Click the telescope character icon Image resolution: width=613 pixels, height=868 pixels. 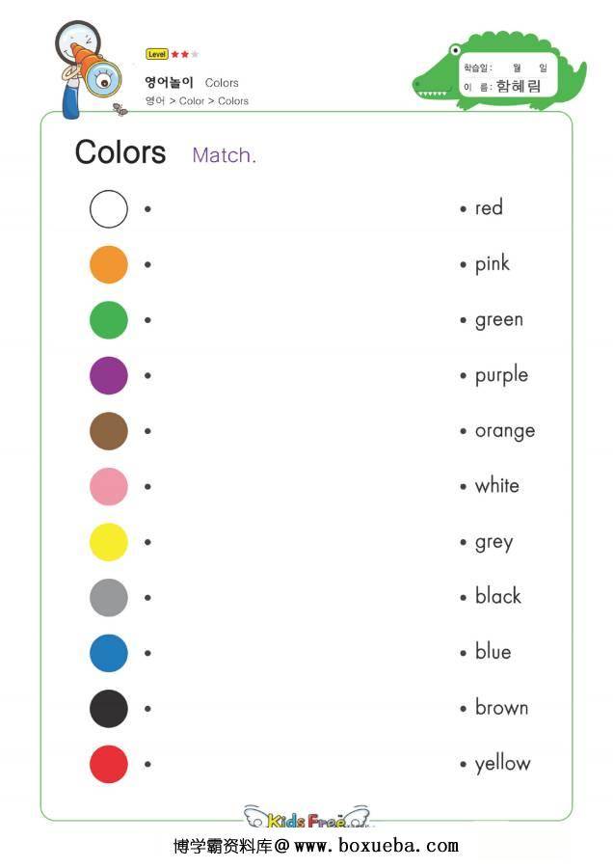pyautogui.click(x=87, y=68)
